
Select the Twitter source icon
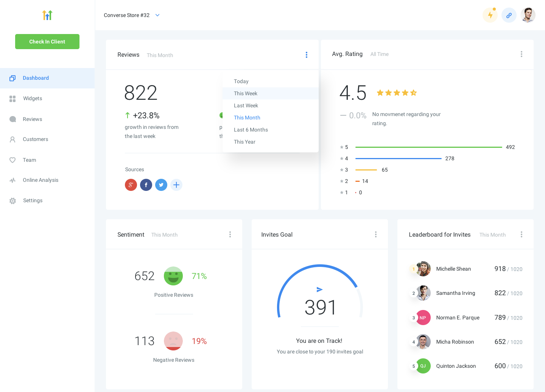pyautogui.click(x=161, y=185)
